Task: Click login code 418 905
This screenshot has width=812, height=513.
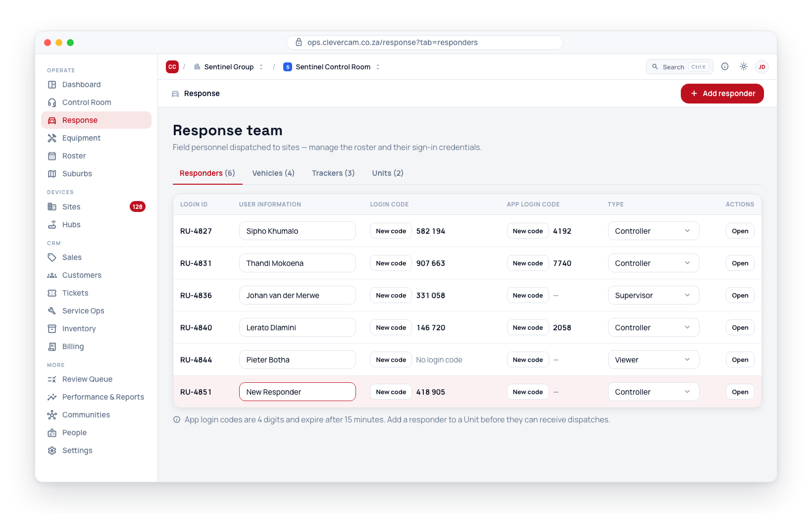Action: point(431,392)
